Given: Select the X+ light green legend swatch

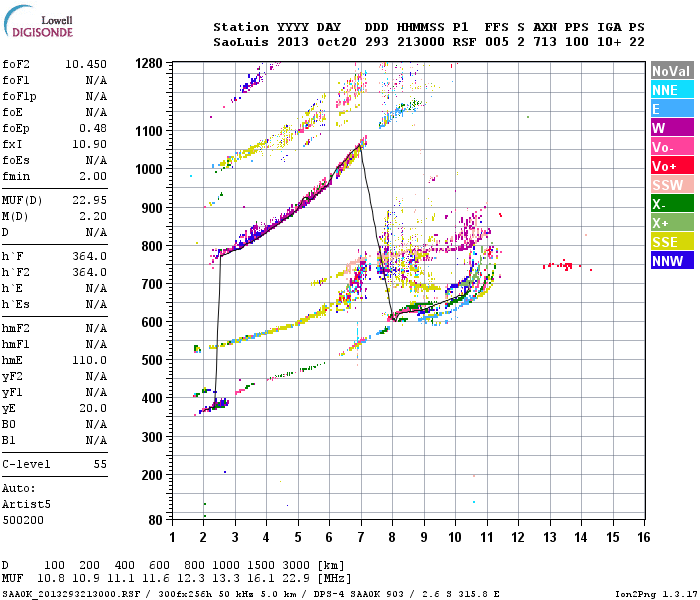Looking at the screenshot, I should pyautogui.click(x=672, y=223).
